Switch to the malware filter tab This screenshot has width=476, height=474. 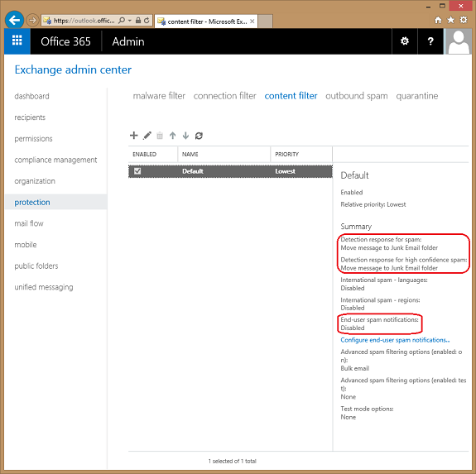[x=159, y=96]
